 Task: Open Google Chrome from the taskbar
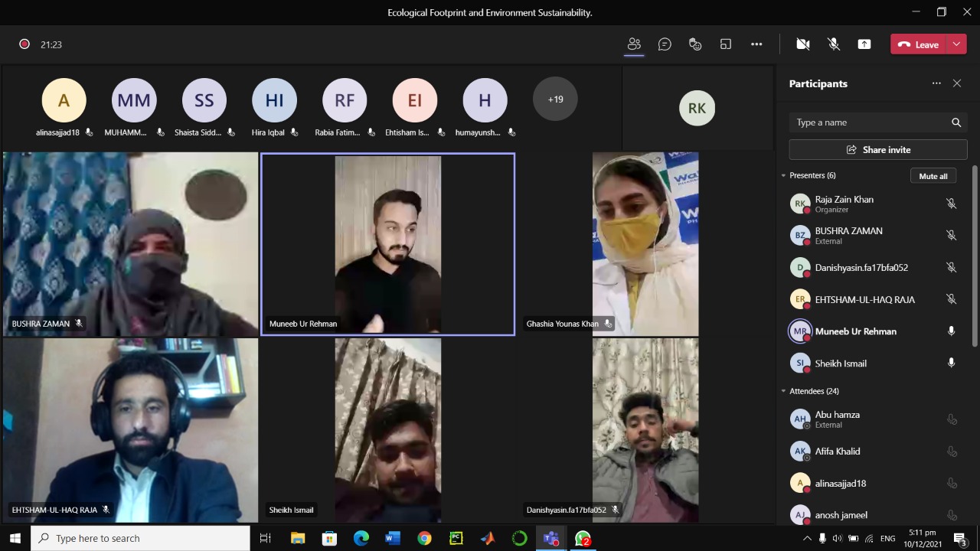(424, 539)
